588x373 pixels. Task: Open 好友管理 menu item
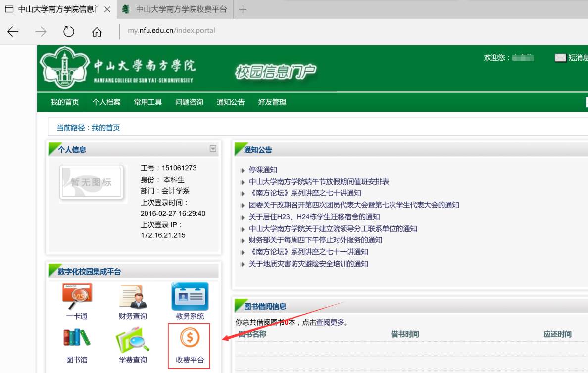272,102
